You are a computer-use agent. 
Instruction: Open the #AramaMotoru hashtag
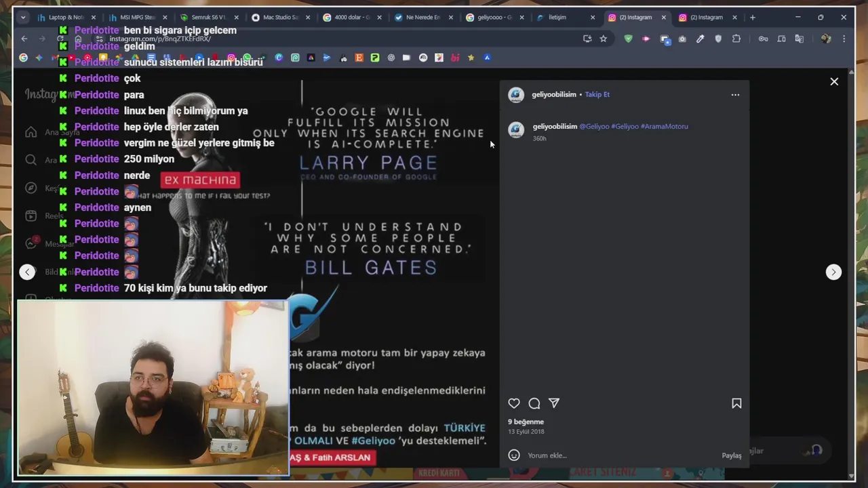[665, 126]
